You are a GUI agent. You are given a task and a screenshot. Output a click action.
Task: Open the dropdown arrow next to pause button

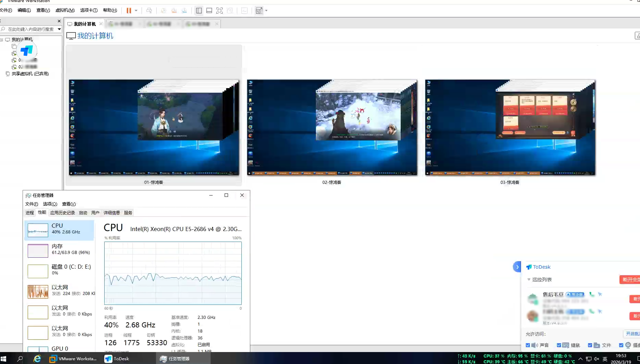click(x=136, y=11)
